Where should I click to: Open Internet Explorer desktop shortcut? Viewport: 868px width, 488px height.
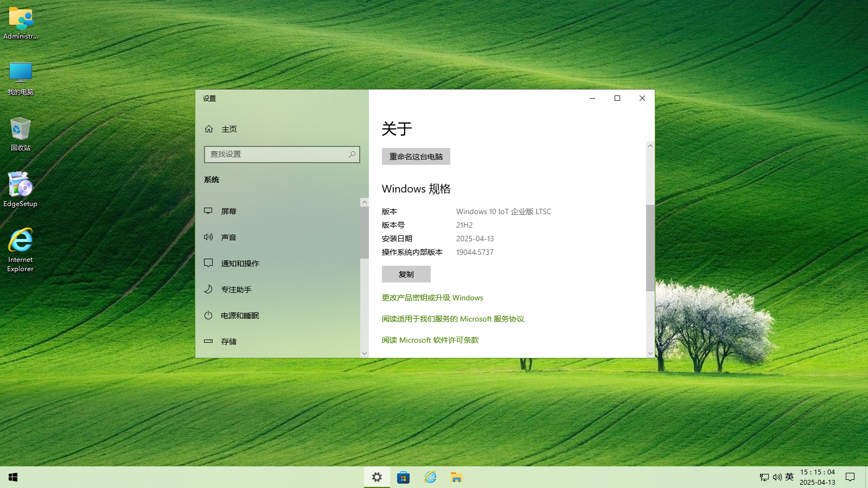click(x=21, y=250)
